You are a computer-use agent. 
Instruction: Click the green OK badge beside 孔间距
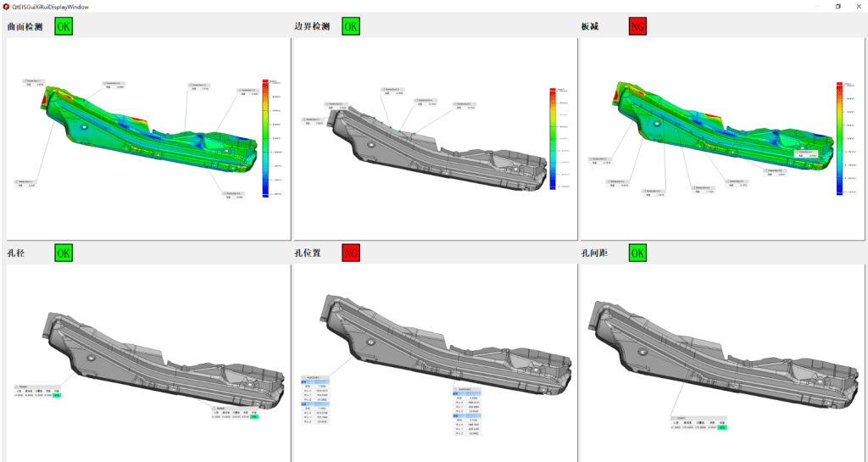point(637,252)
